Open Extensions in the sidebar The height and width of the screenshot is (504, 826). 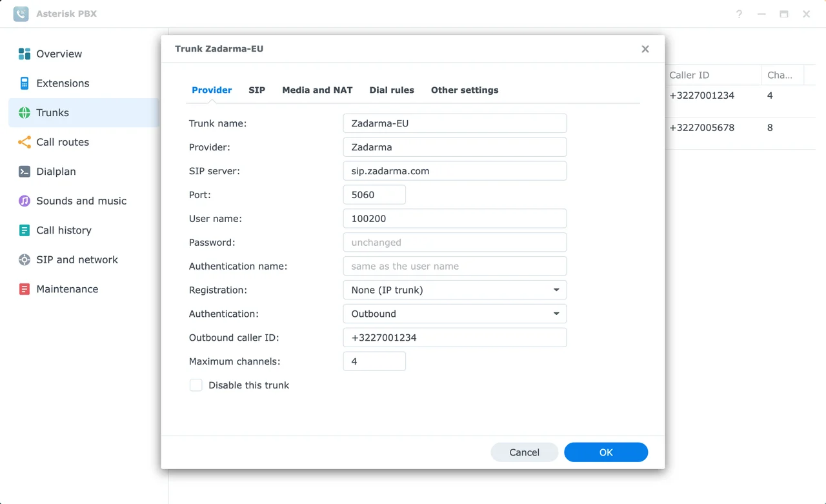pos(84,83)
